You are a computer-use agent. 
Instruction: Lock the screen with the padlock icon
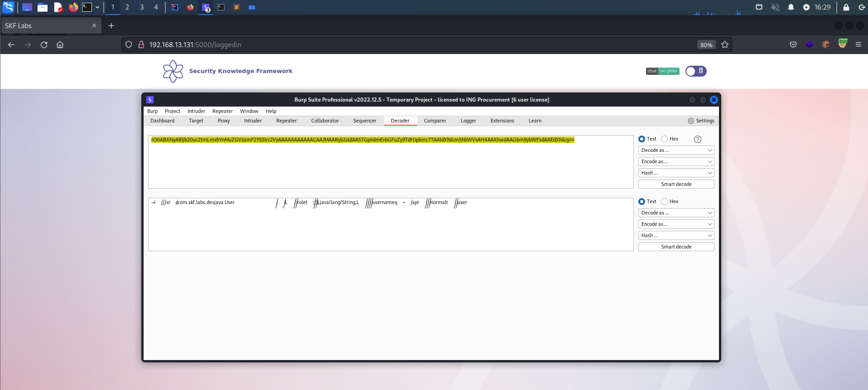pos(846,7)
